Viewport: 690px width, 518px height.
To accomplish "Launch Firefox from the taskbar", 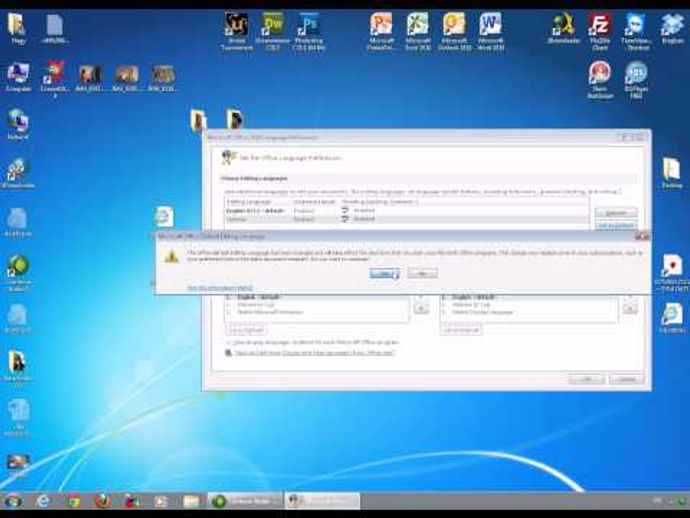I will click(103, 501).
